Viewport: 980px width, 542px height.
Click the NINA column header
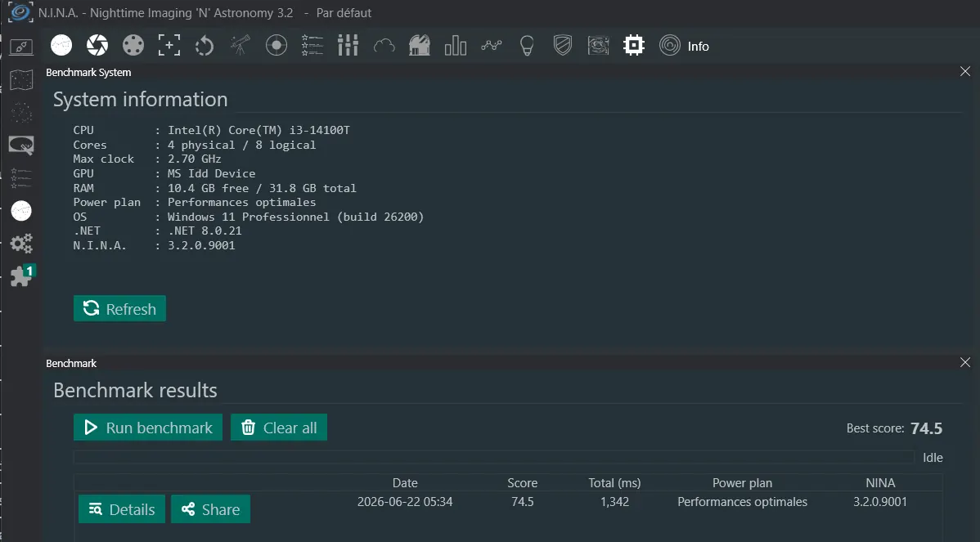[x=880, y=482]
